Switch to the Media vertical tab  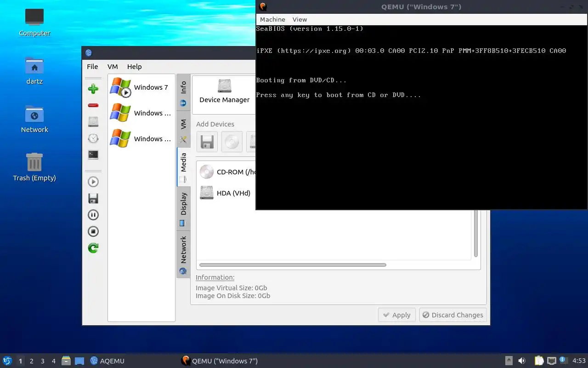(x=183, y=167)
